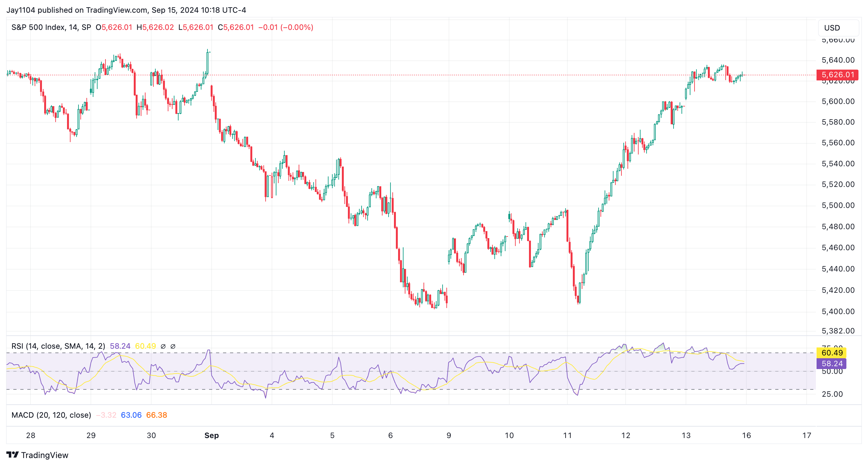Image resolution: width=868 pixels, height=466 pixels.
Task: Click the last ∅ symbol in the RSI legend
Action: (173, 346)
